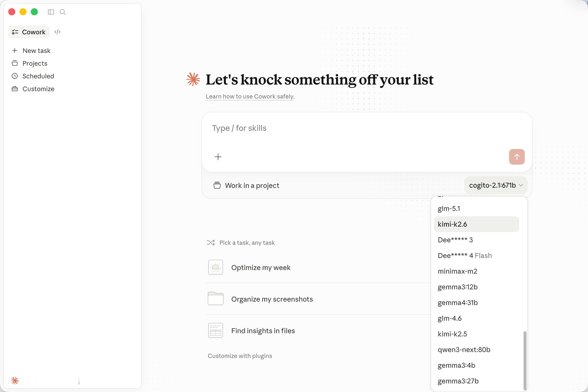The width and height of the screenshot is (588, 392).
Task: Click the sunrise icon for Optimize my week
Action: [216, 267]
